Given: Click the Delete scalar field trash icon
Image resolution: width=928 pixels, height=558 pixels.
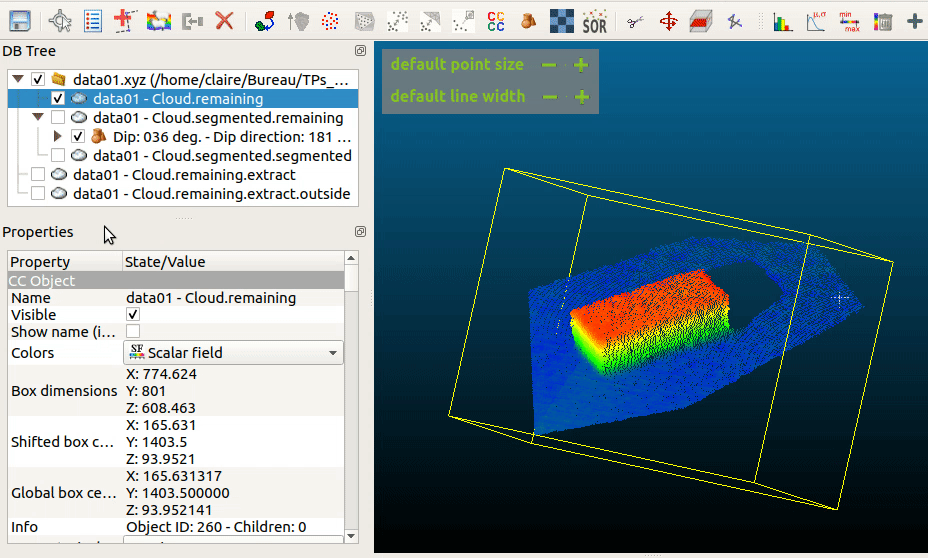Looking at the screenshot, I should [x=882, y=22].
